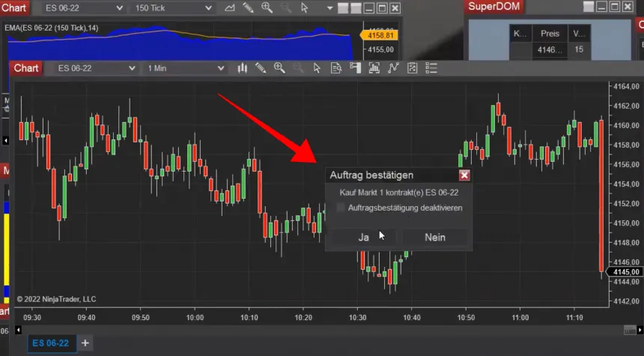This screenshot has height=356, width=644.
Task: Close the Auftrag bestätigen dialog with X
Action: coord(464,175)
